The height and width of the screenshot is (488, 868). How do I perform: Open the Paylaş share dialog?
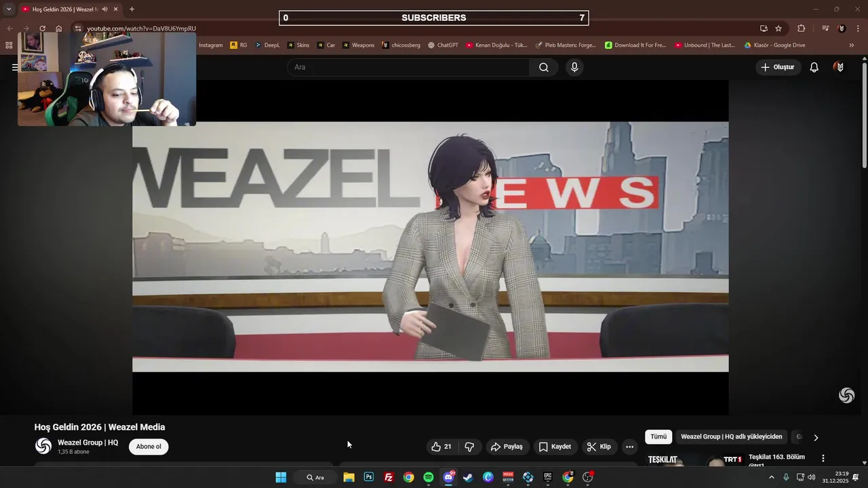pos(507,447)
